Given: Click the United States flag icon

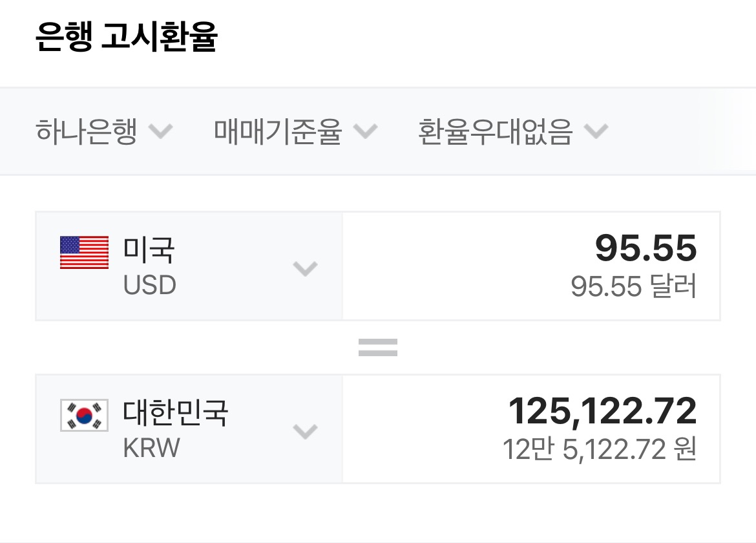Looking at the screenshot, I should (84, 252).
